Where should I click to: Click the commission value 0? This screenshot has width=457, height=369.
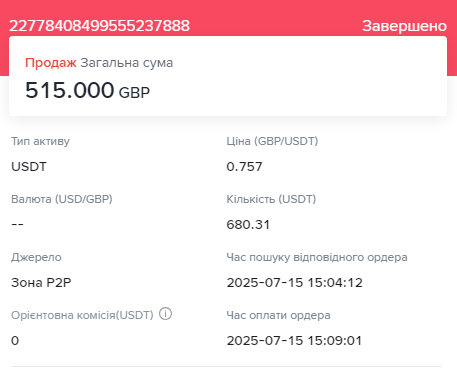point(15,340)
